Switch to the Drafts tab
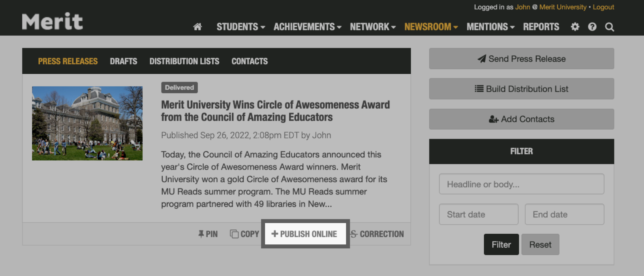 pyautogui.click(x=123, y=61)
